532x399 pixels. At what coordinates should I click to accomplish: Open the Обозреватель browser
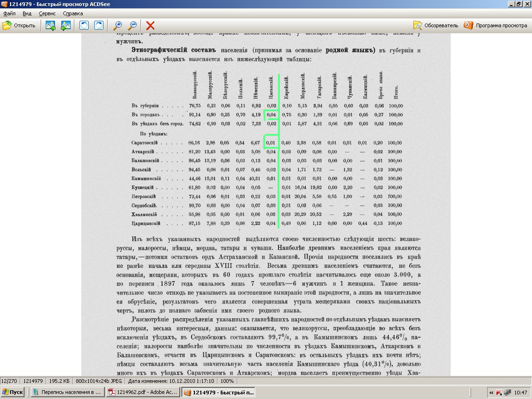tap(435, 25)
